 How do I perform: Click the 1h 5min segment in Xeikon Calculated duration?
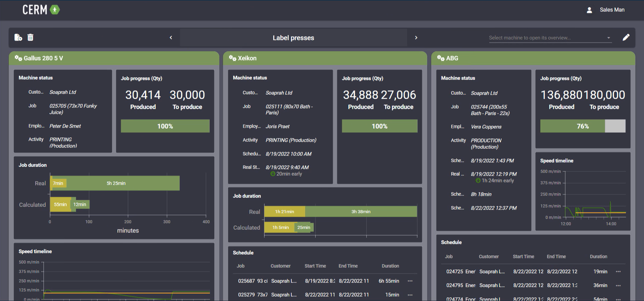280,227
